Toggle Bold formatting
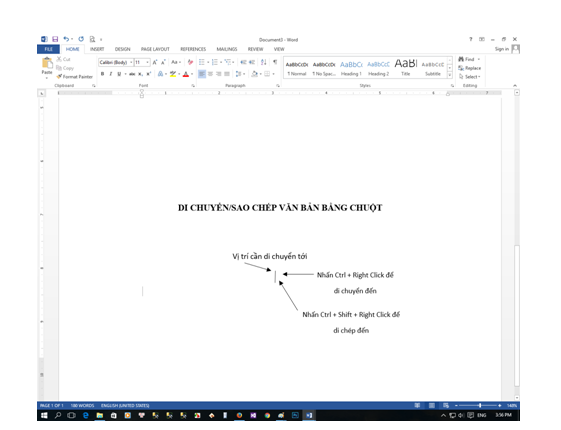The height and width of the screenshot is (430, 561). [102, 74]
